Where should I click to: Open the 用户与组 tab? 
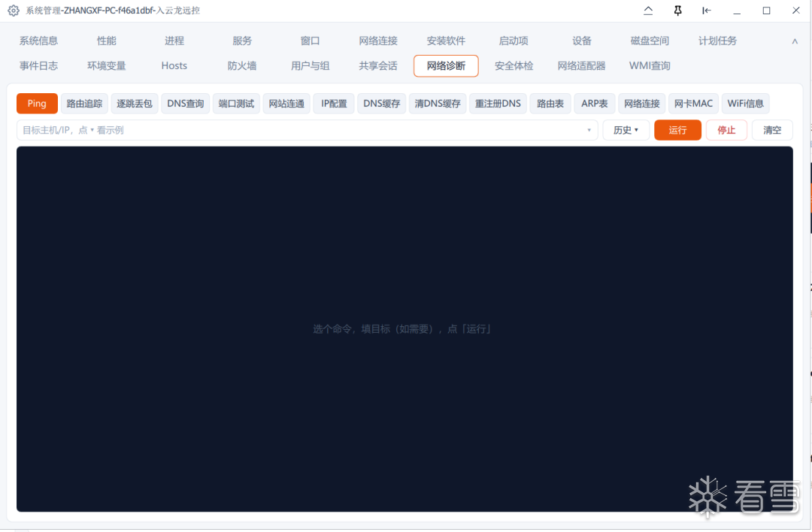[311, 65]
